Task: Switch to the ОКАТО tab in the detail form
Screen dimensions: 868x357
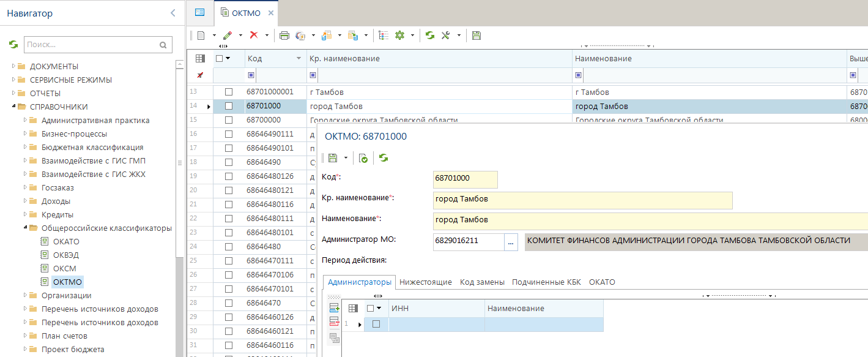Action: pos(602,282)
